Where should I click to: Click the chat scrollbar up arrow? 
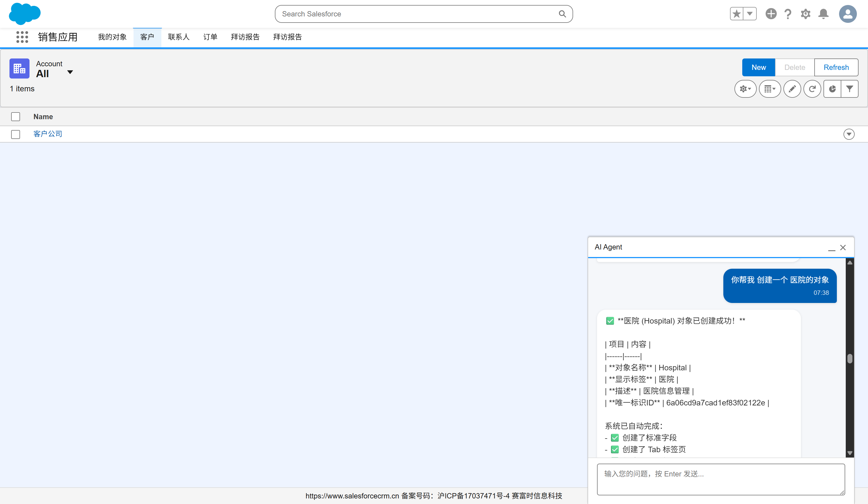pyautogui.click(x=850, y=263)
